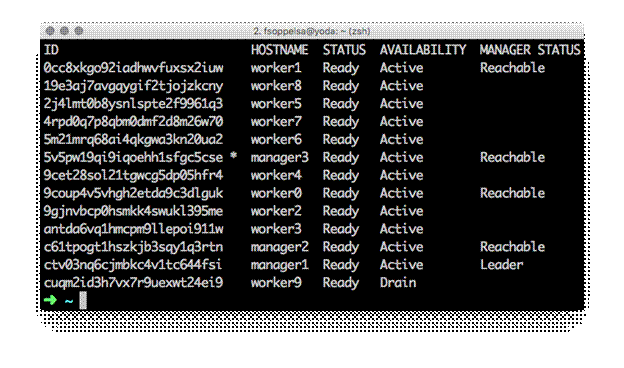Select node ID ctv03nq6cjmbkc4v1tc644fsi
Image resolution: width=624 pixels, height=368 pixels.
[134, 265]
